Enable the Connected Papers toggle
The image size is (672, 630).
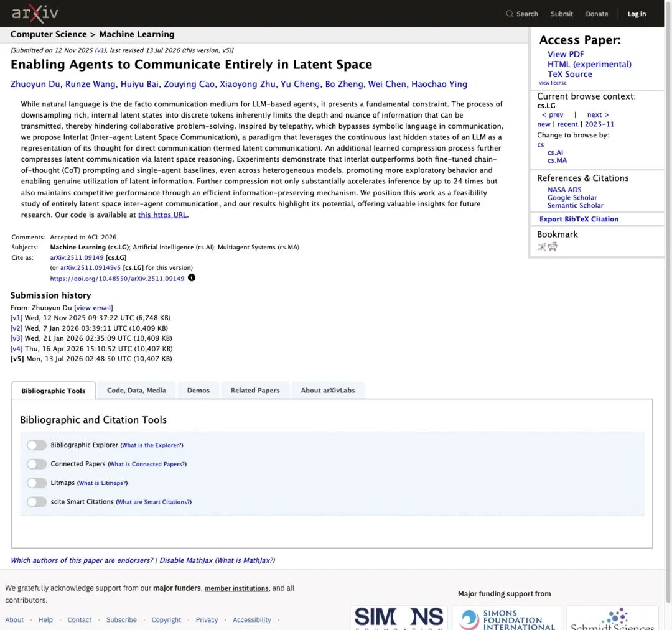(x=37, y=464)
